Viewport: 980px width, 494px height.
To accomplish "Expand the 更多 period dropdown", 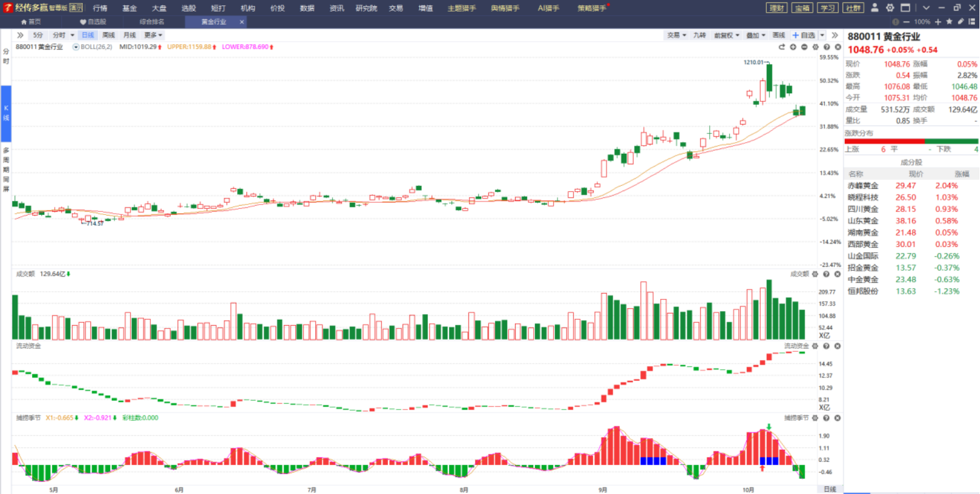I will pyautogui.click(x=153, y=35).
